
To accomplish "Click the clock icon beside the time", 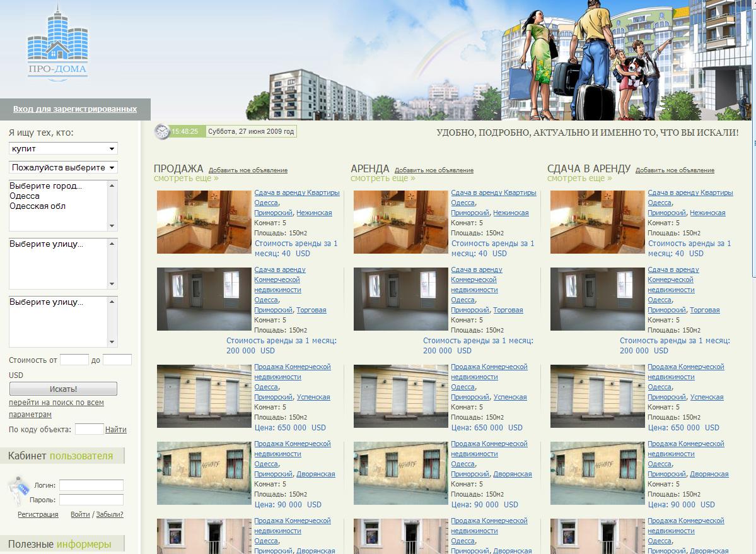I will tap(163, 131).
